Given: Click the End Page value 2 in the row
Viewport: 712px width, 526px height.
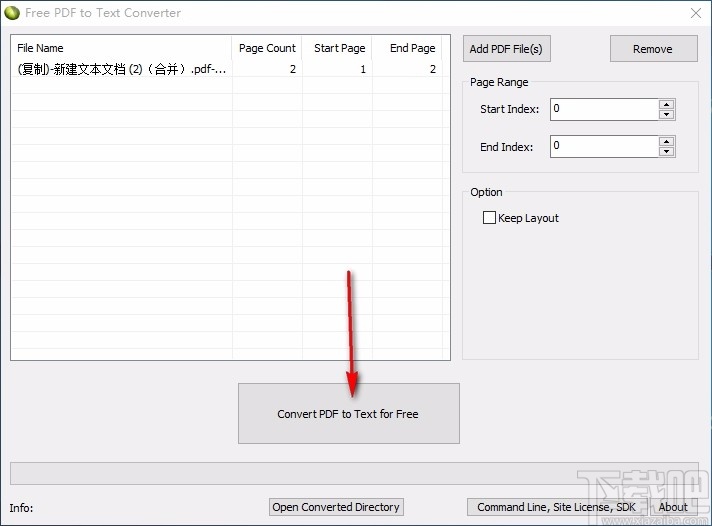Looking at the screenshot, I should pyautogui.click(x=433, y=69).
